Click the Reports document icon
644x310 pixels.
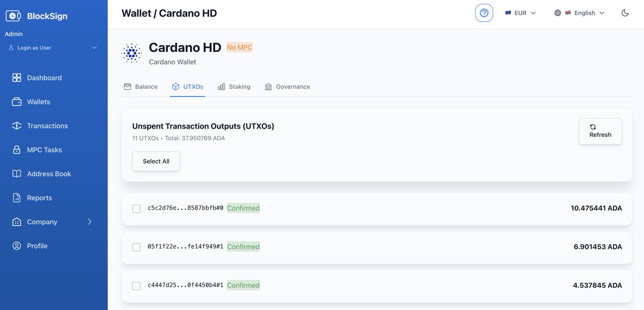point(17,198)
